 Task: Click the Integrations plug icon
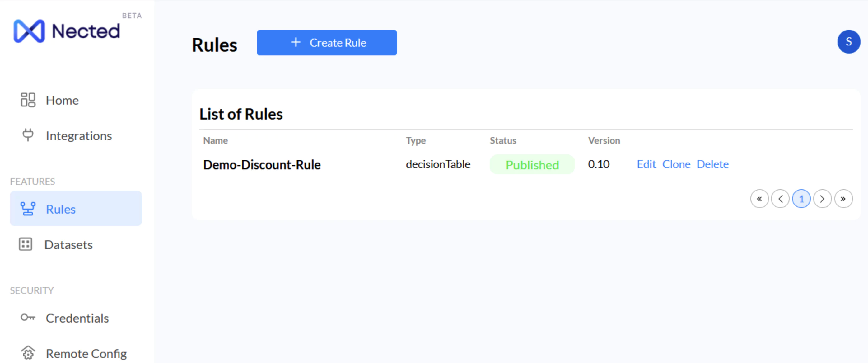[x=28, y=135]
